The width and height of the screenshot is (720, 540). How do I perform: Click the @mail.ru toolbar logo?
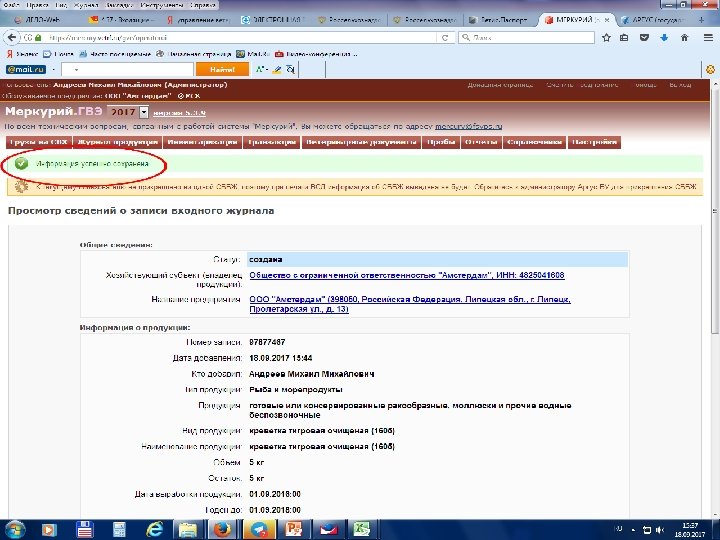pos(26,69)
